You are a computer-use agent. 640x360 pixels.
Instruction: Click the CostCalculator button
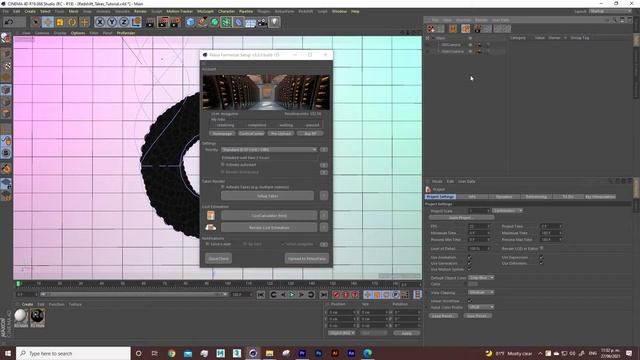269,215
